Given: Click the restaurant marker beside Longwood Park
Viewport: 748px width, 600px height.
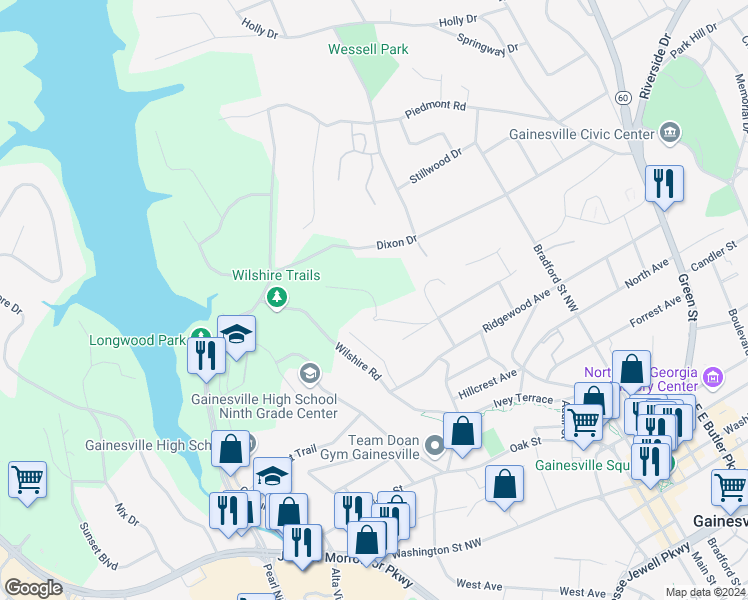Looking at the screenshot, I should pos(206,356).
